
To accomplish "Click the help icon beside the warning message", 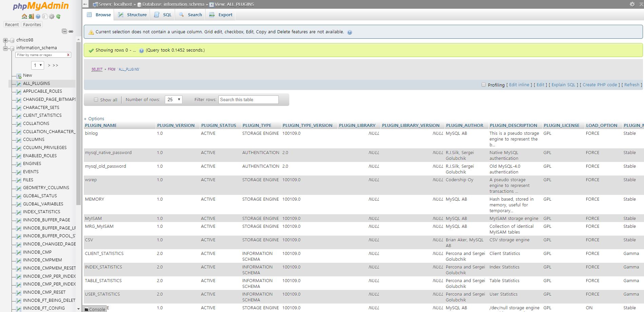I will (350, 32).
